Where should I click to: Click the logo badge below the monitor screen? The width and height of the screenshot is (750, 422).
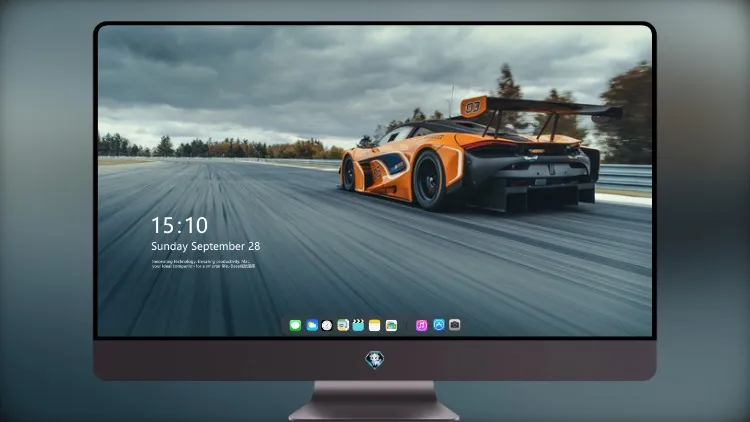(x=375, y=359)
